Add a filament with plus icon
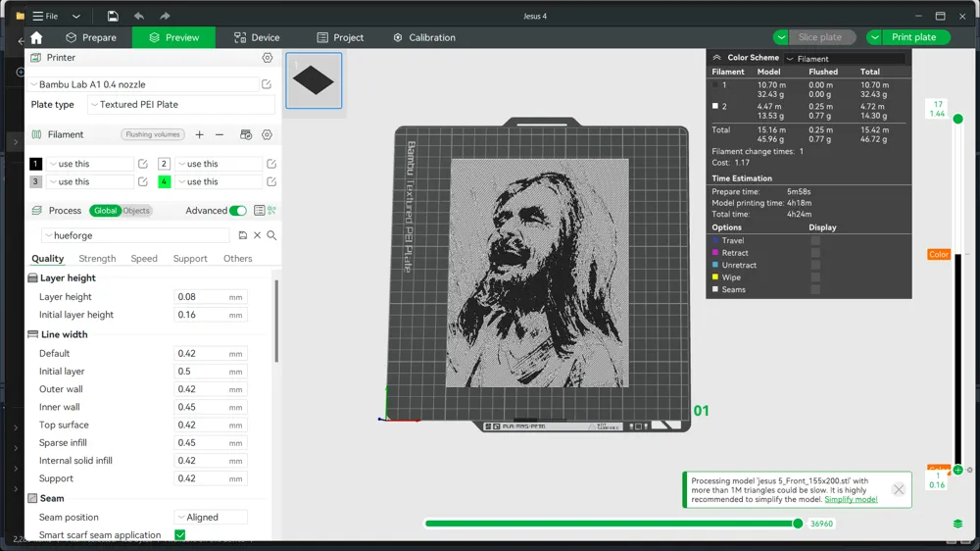Image resolution: width=980 pixels, height=551 pixels. 199,134
